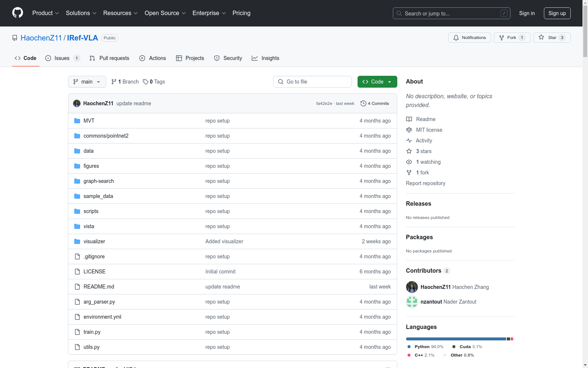Open the Projects tab

190,58
